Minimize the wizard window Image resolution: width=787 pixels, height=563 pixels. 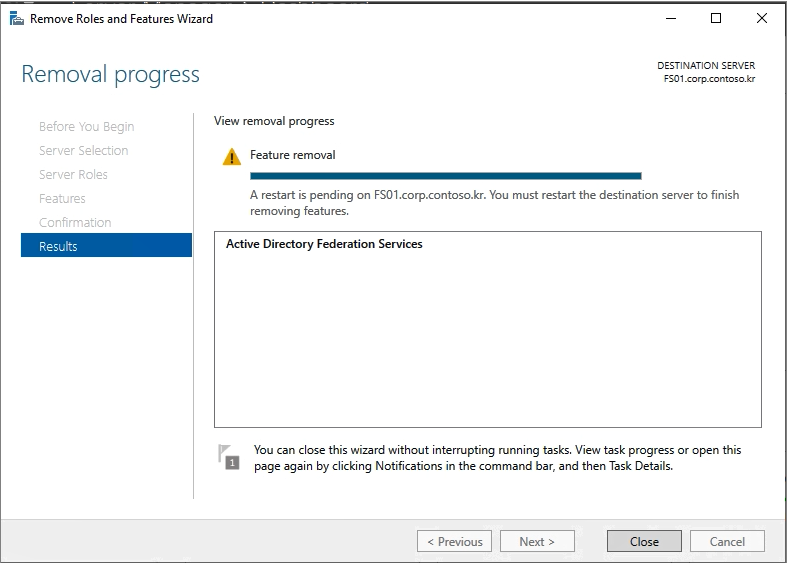671,19
